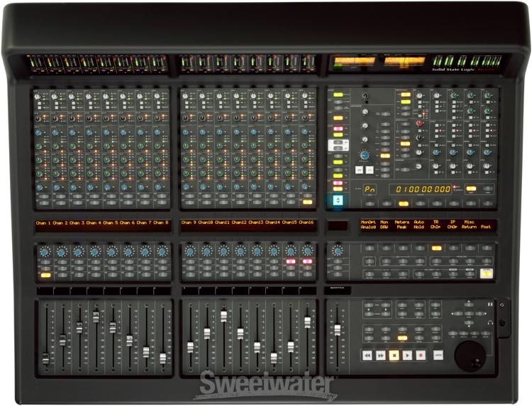Grab the master fader next to the transport
This screenshot has height=406, width=532.
pyautogui.click(x=337, y=330)
